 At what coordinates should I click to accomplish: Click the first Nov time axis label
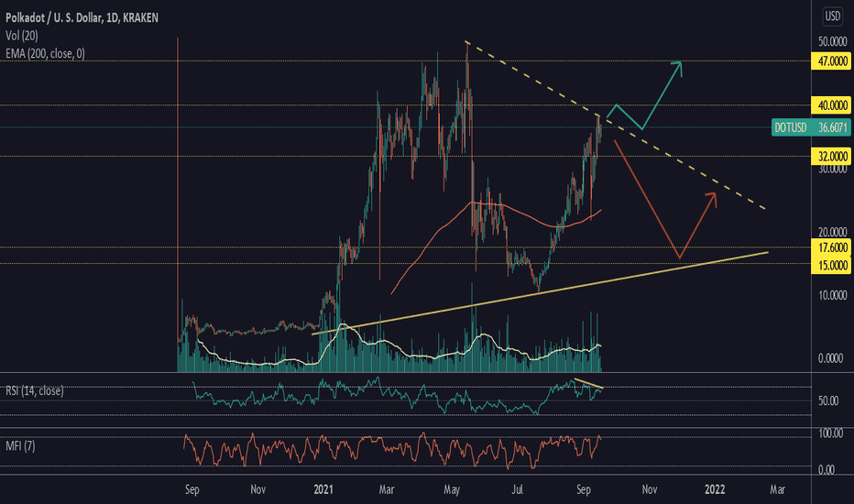point(257,489)
